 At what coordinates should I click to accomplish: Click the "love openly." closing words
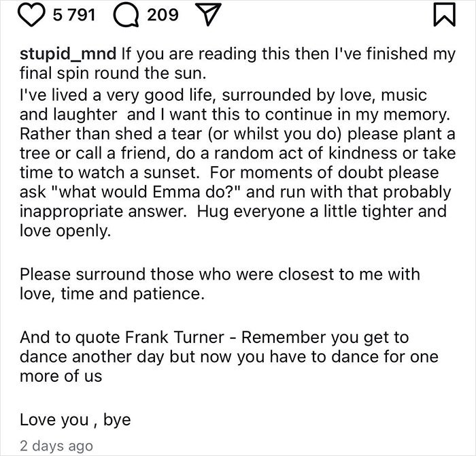pos(65,231)
